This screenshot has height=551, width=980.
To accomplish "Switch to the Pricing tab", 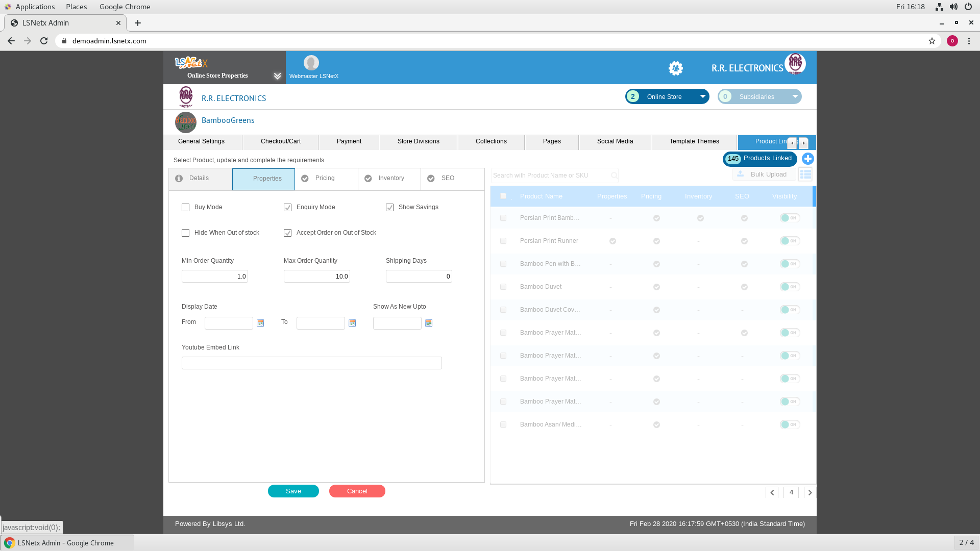I will pos(325,179).
